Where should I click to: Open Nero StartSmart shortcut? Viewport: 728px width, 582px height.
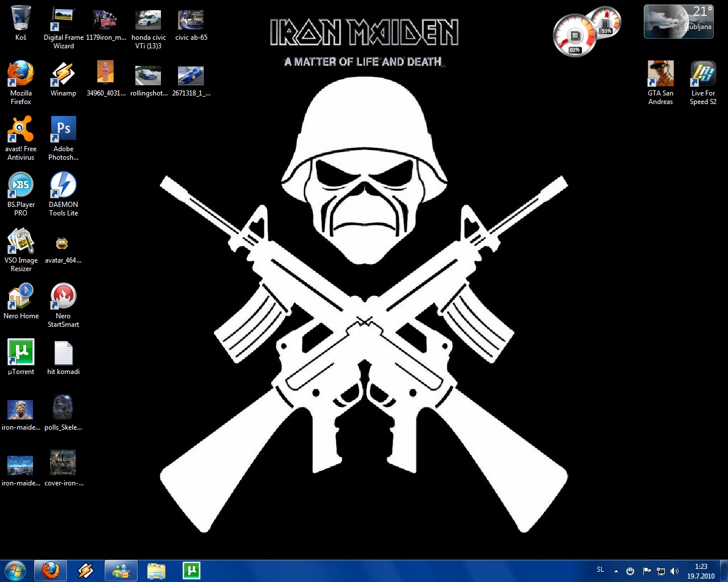(63, 305)
